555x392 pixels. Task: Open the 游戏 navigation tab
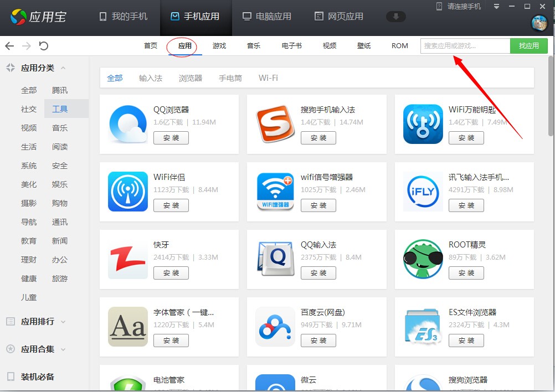219,45
